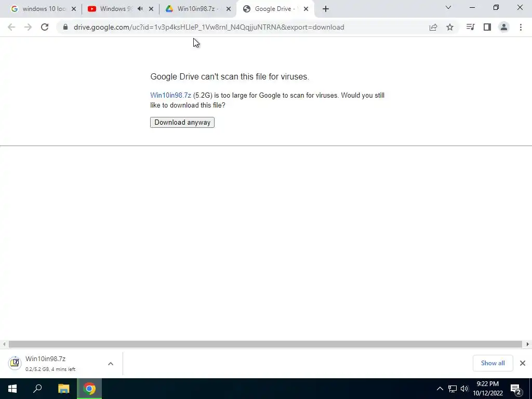Bookmark this page with the star icon
The height and width of the screenshot is (399, 532).
click(x=450, y=27)
